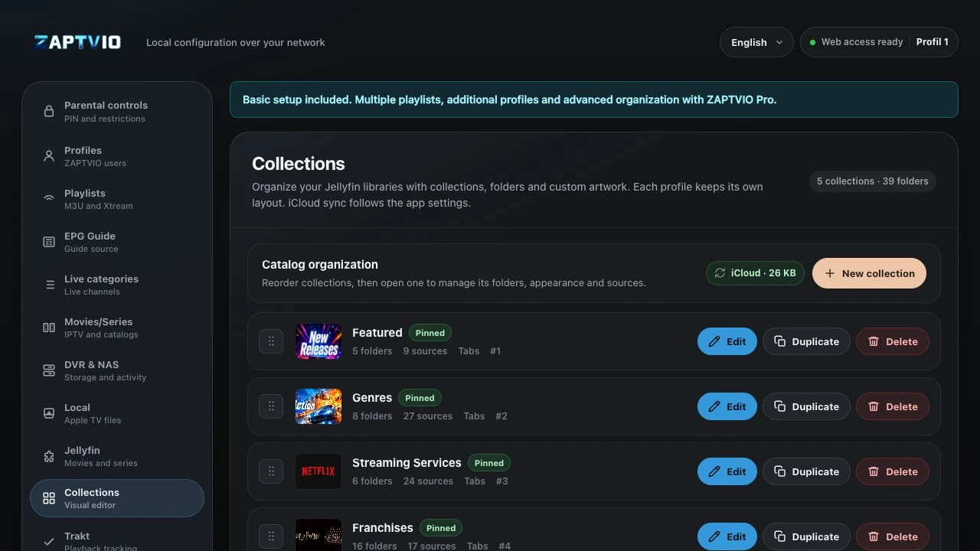Click the Franchises thumbnail
The image size is (980, 551).
tap(318, 535)
